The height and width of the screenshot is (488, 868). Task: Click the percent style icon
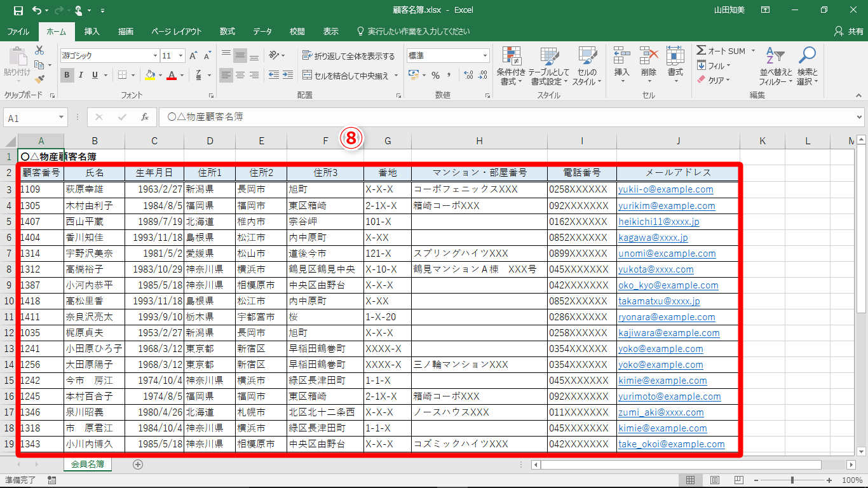[x=436, y=75]
